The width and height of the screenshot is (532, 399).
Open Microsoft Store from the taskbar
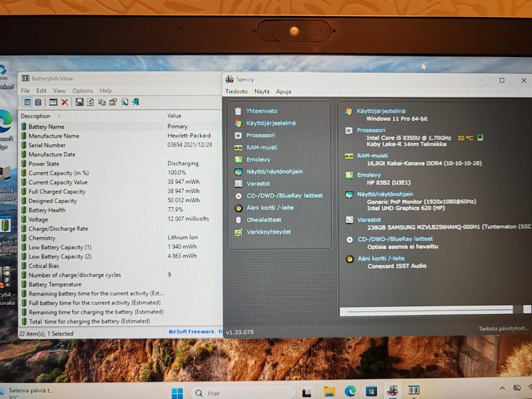[371, 391]
